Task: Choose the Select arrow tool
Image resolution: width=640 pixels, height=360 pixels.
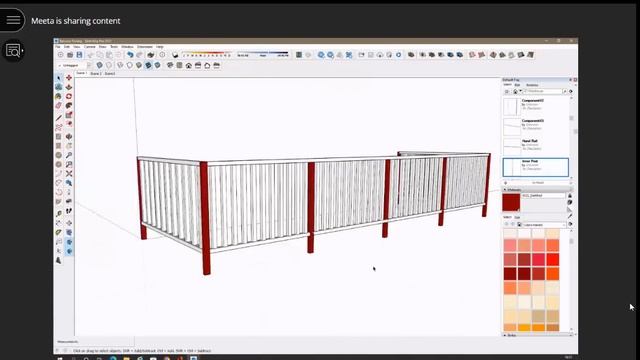Action: 59,78
